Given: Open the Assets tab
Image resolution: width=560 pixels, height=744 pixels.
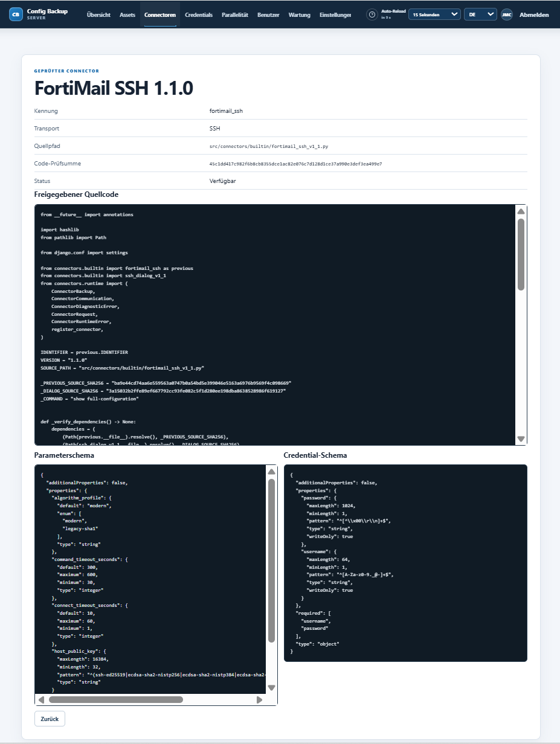Looking at the screenshot, I should tap(127, 14).
